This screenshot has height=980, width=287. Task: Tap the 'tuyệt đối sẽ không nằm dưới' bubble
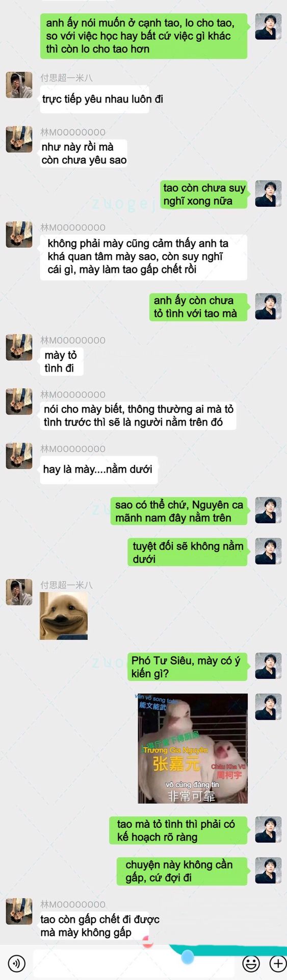(188, 552)
